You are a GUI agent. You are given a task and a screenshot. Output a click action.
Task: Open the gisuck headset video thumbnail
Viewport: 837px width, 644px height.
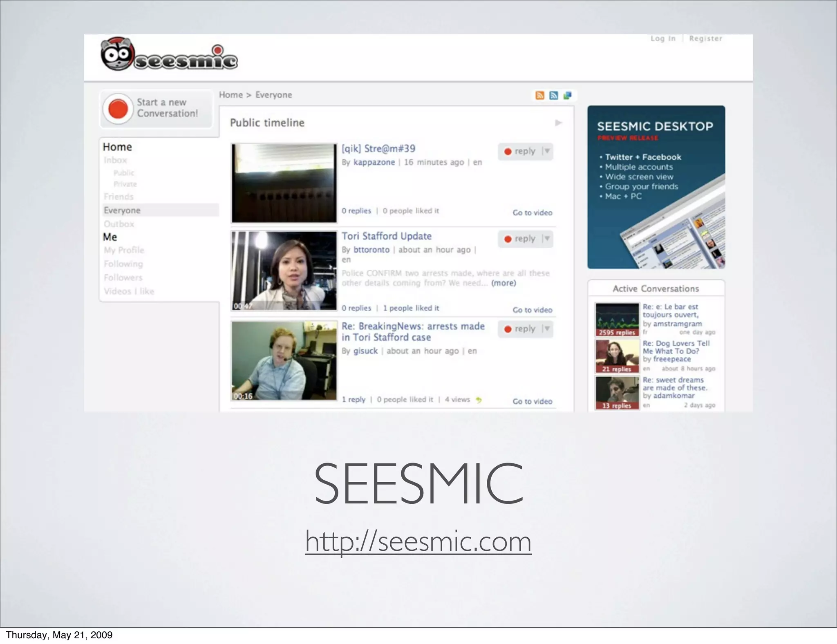pyautogui.click(x=284, y=361)
